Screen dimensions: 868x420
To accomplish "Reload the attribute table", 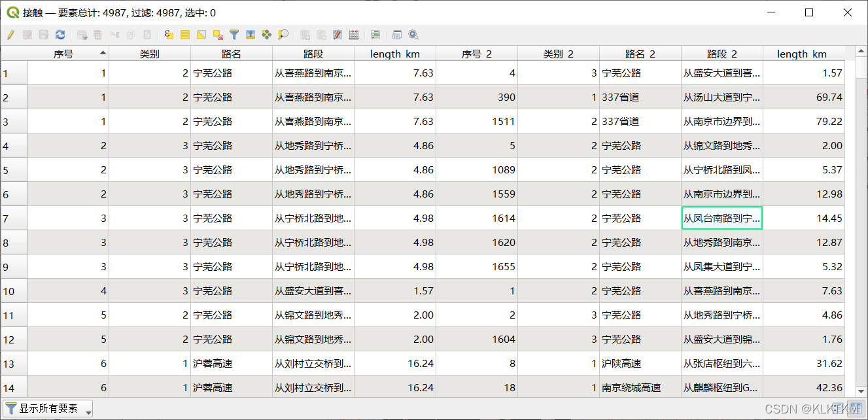I will 60,35.
